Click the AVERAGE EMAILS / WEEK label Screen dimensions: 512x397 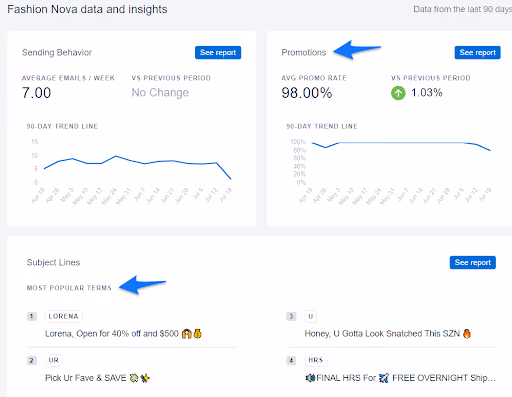pos(68,78)
